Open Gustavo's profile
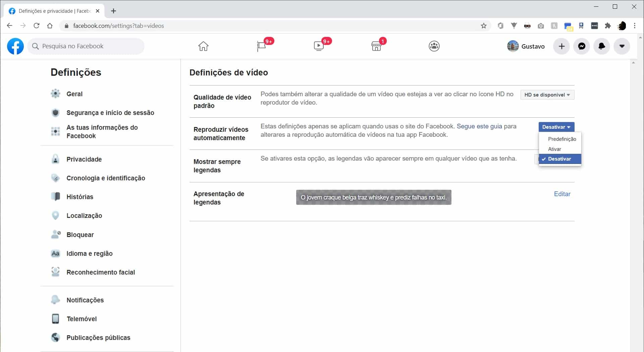 pos(526,46)
